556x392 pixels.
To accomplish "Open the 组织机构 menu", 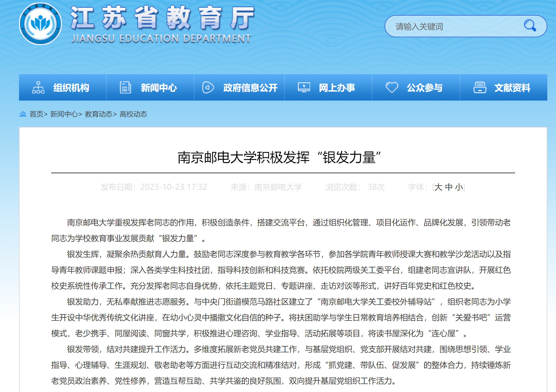I will click(71, 88).
